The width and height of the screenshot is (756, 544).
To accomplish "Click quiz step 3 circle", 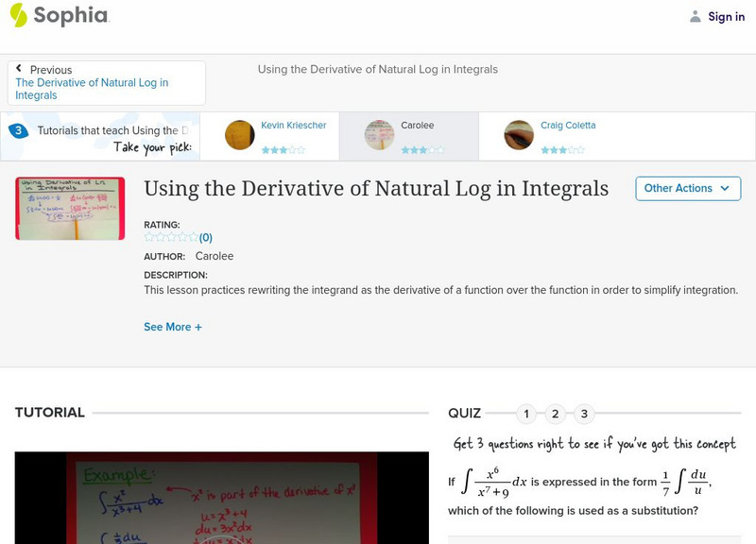I will pyautogui.click(x=583, y=413).
